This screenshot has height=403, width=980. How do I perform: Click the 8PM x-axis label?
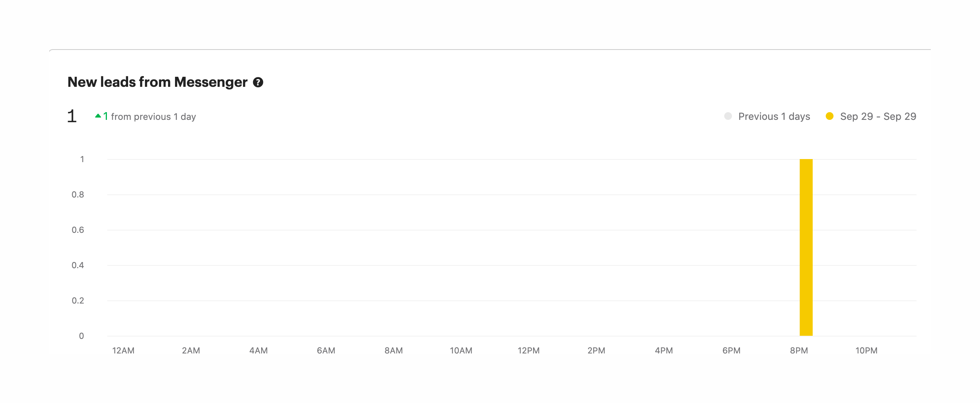(x=799, y=350)
